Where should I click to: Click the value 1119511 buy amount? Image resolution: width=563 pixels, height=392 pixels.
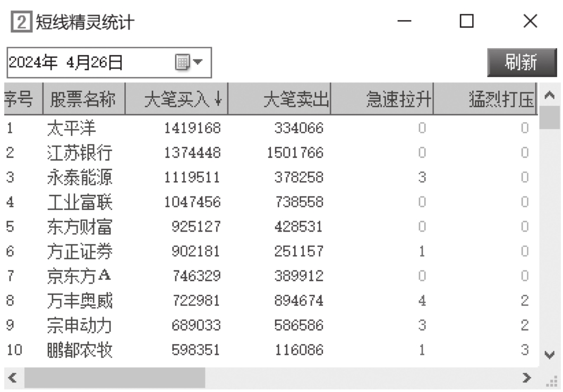coord(192,177)
